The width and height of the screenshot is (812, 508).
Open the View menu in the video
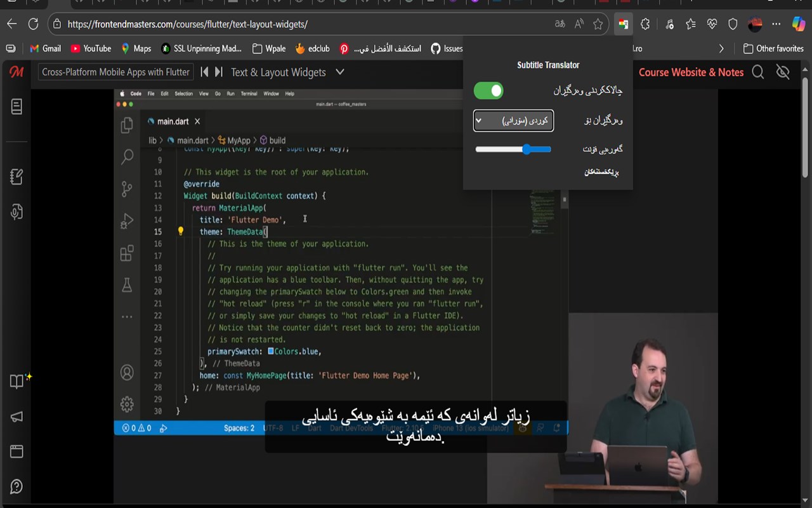(x=204, y=93)
